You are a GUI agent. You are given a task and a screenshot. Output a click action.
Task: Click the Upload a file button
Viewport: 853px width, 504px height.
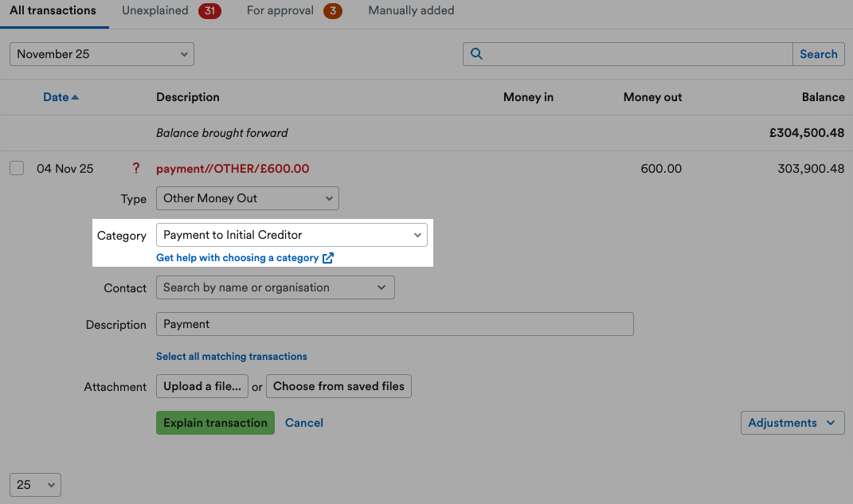202,386
